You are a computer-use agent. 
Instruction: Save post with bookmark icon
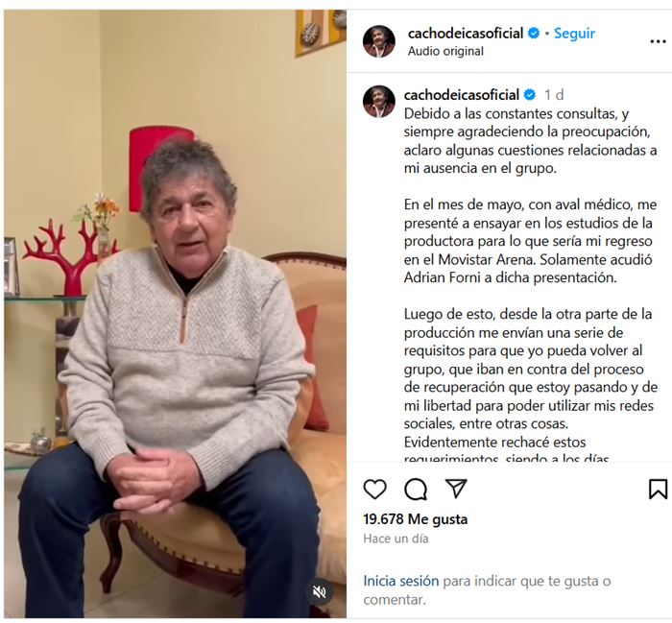pyautogui.click(x=658, y=489)
